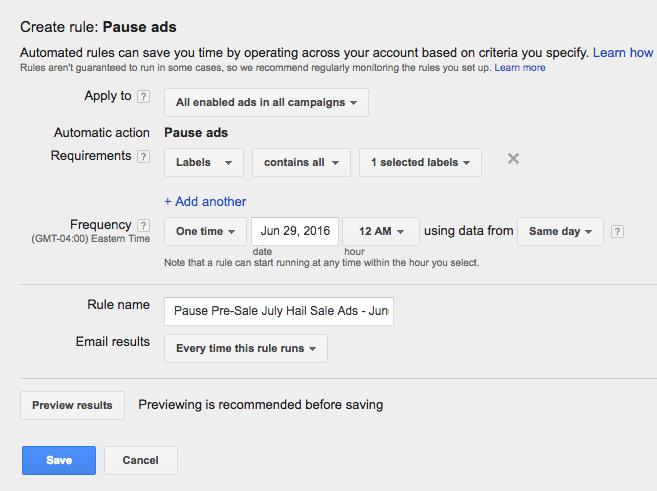This screenshot has width=657, height=491.
Task: Open the Every time this rule runs dropdown
Action: pos(246,348)
